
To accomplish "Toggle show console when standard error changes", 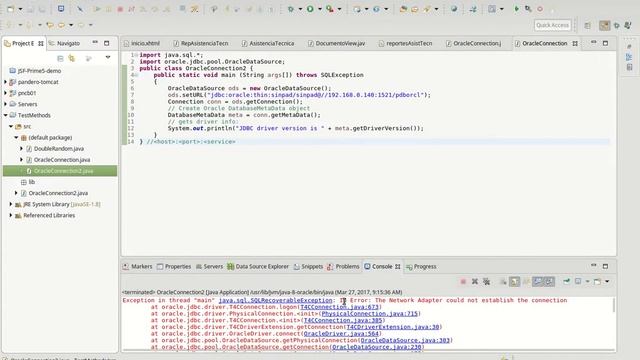I will (549, 282).
